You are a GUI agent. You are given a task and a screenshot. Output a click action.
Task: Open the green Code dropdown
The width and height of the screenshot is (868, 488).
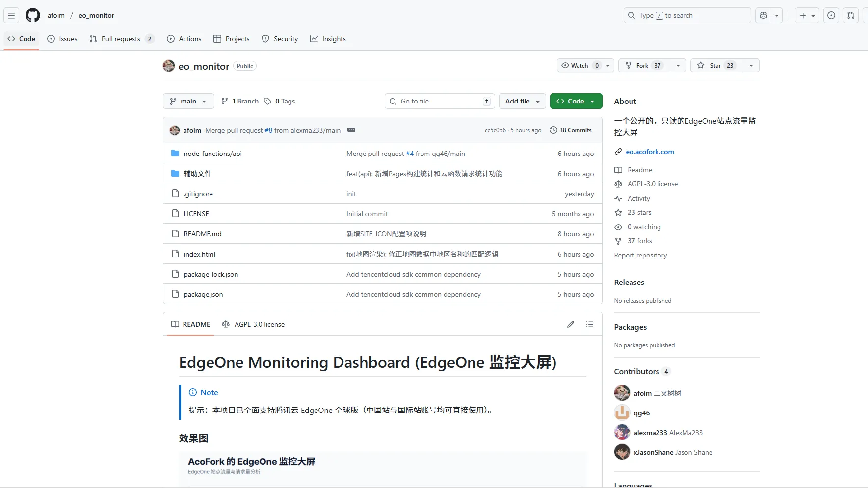pos(576,101)
